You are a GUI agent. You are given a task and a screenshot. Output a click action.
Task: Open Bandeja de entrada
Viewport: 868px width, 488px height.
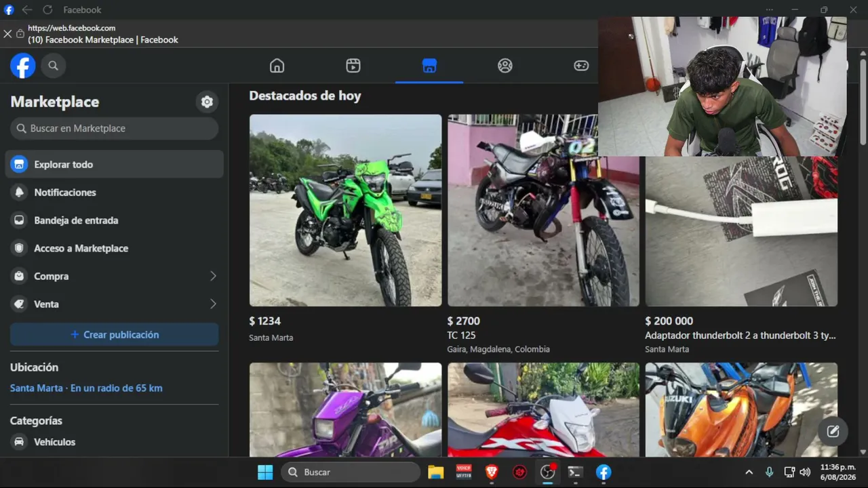click(x=114, y=220)
